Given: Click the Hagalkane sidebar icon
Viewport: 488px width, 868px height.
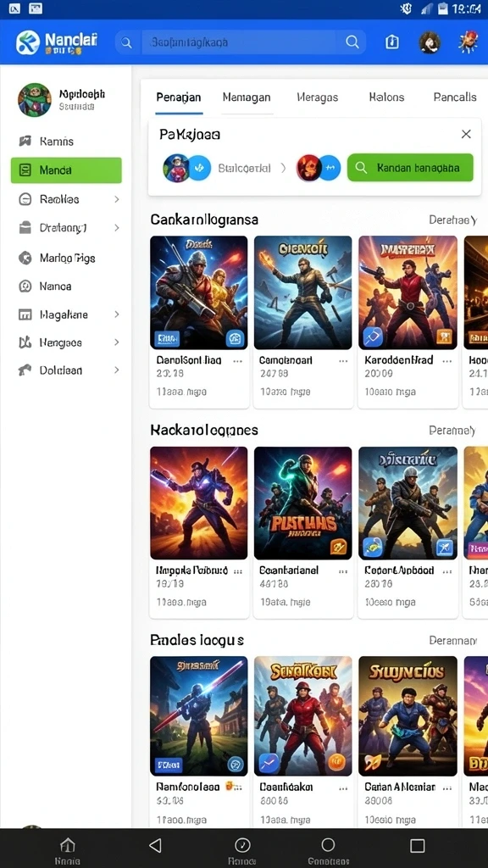Looking at the screenshot, I should point(25,314).
